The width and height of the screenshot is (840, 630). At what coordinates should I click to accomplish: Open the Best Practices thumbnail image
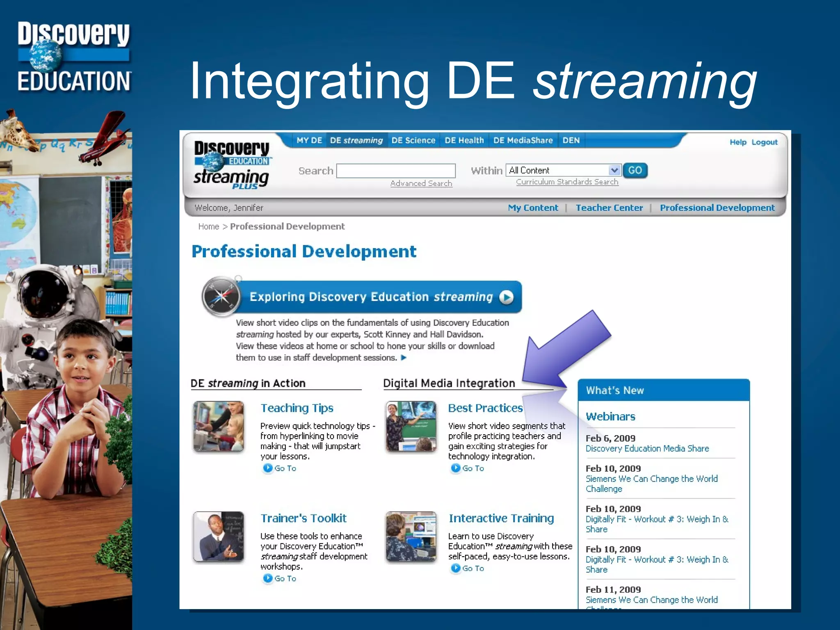point(411,426)
